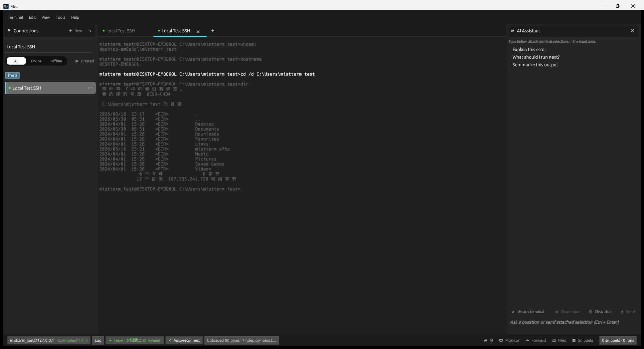This screenshot has height=349, width=644.
Task: Click the [Test] tag chip
Action: pos(13,75)
